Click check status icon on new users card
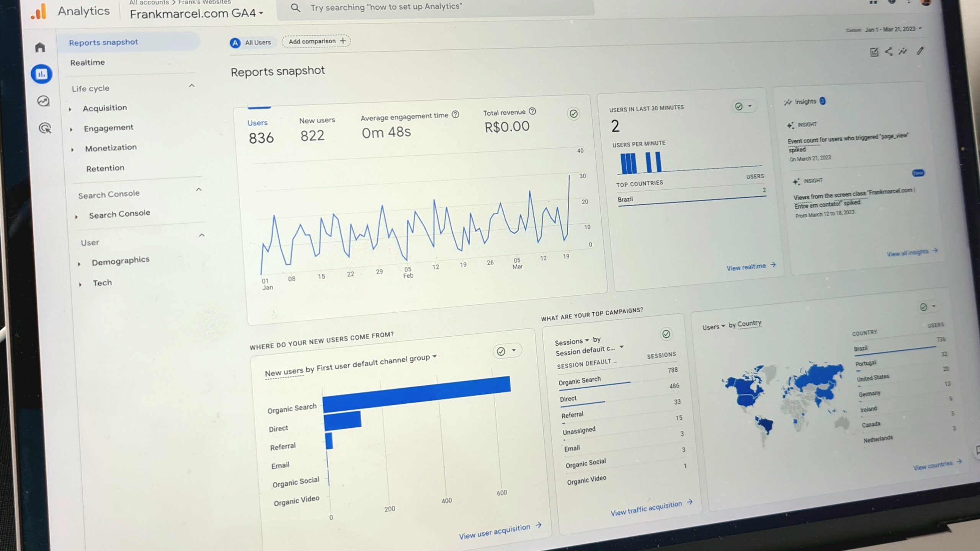 pyautogui.click(x=501, y=351)
